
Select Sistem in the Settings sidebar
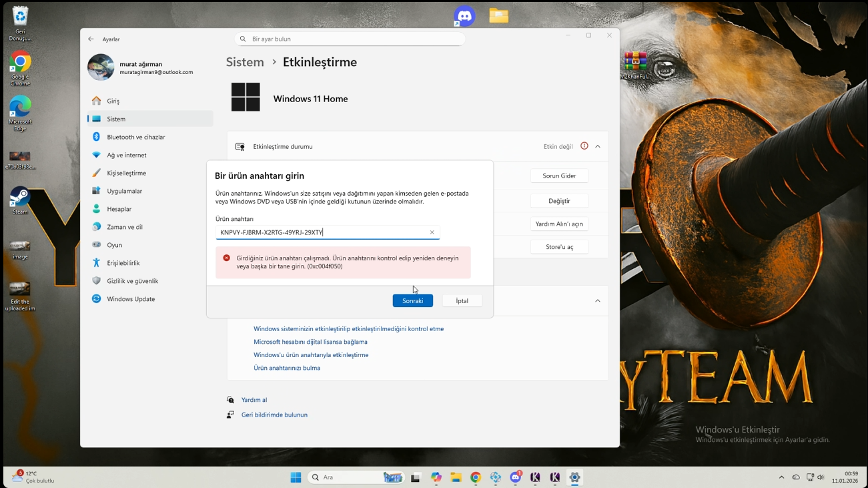click(x=150, y=119)
